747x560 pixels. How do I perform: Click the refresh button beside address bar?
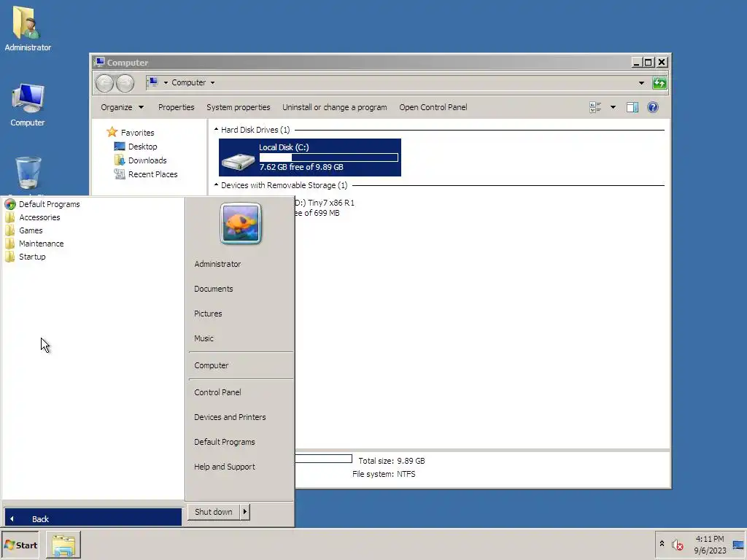[659, 83]
